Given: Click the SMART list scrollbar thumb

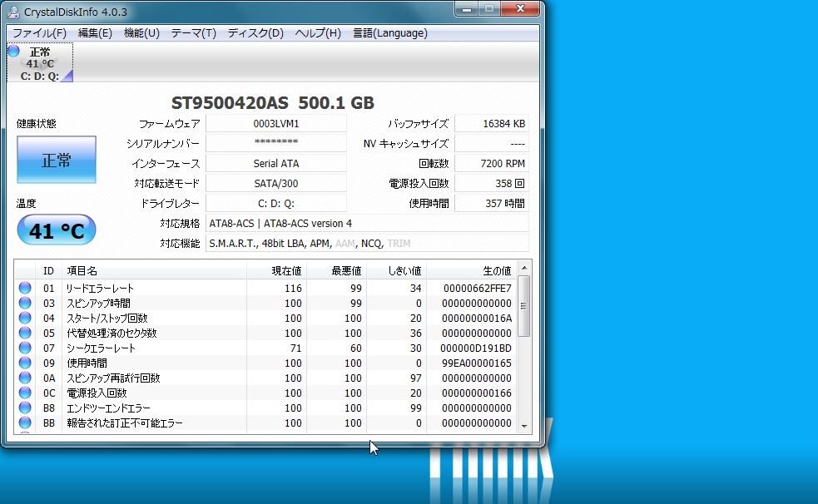Looking at the screenshot, I should click(x=524, y=305).
